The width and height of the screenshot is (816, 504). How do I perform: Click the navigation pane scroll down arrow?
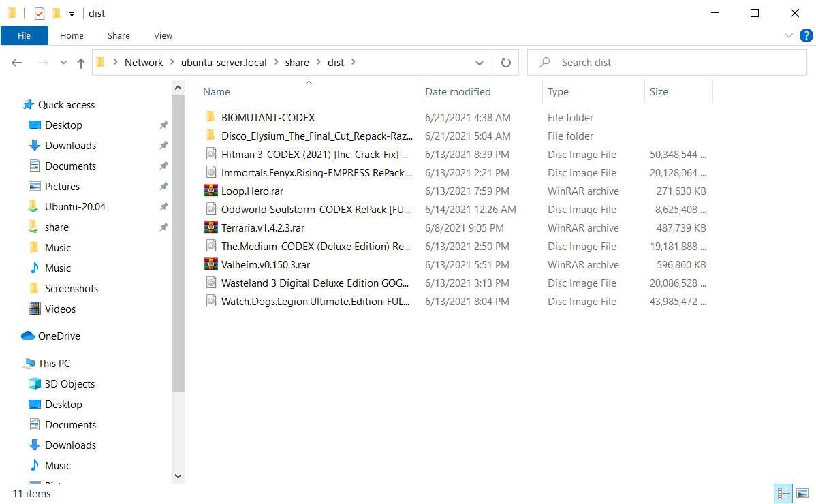click(178, 476)
